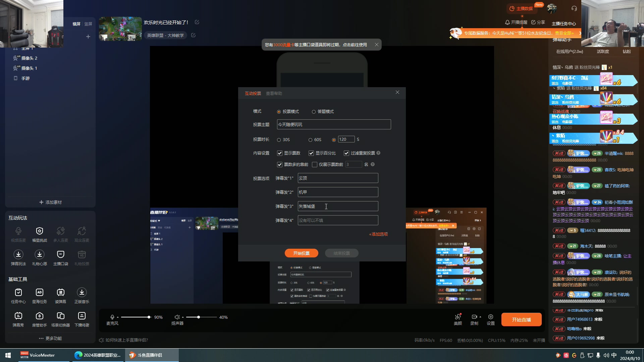Choose 60S vote duration

tap(310, 140)
